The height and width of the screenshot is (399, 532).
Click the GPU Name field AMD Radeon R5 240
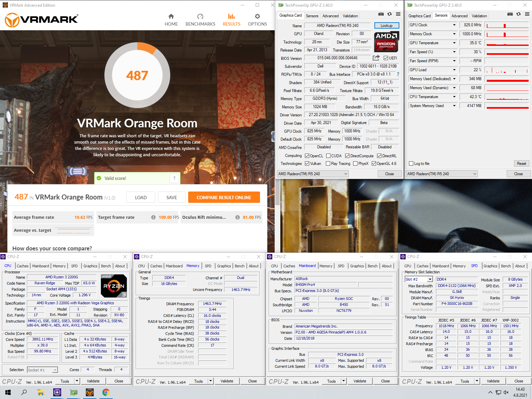click(x=337, y=26)
